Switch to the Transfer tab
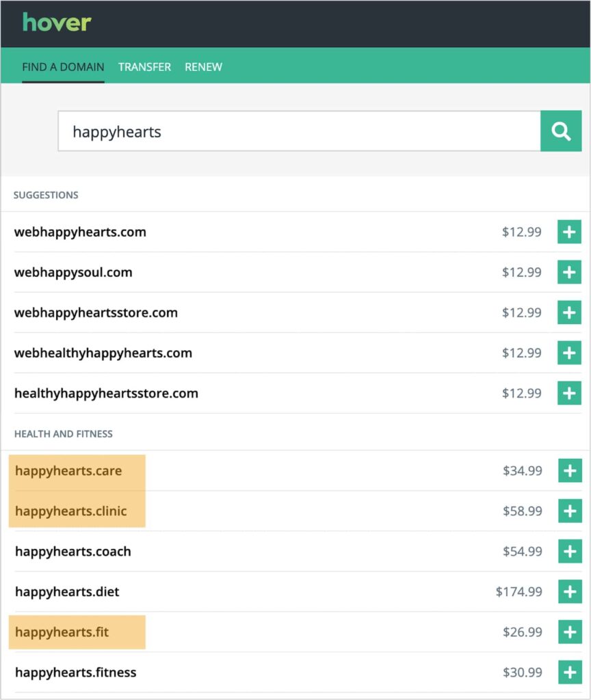The height and width of the screenshot is (700, 591). pyautogui.click(x=144, y=67)
